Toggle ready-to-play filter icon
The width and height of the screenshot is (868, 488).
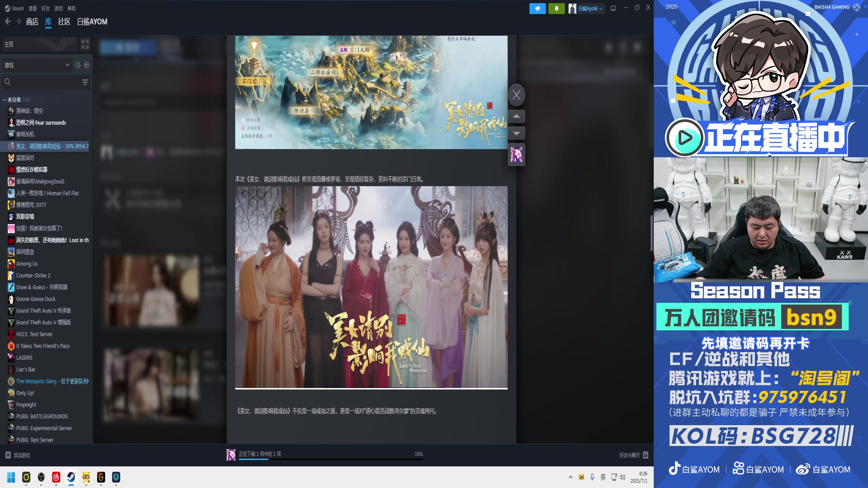[86, 65]
